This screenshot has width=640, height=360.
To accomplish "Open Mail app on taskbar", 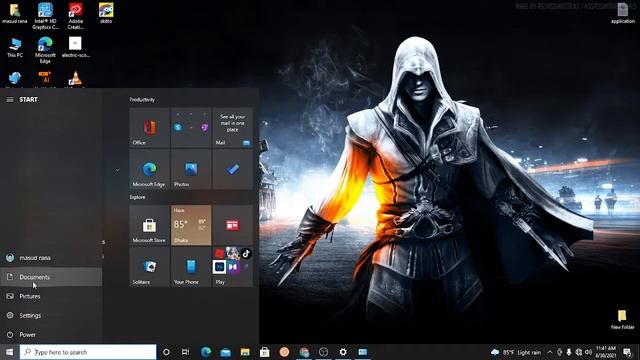I will click(x=225, y=352).
